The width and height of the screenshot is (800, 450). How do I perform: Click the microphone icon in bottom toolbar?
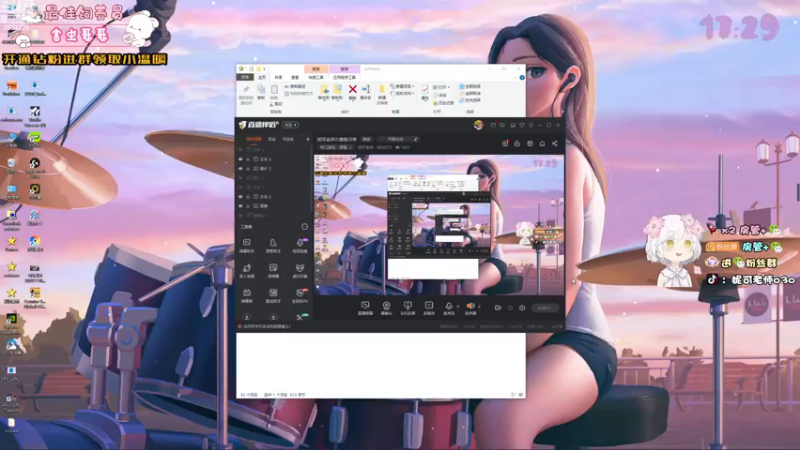coord(448,306)
